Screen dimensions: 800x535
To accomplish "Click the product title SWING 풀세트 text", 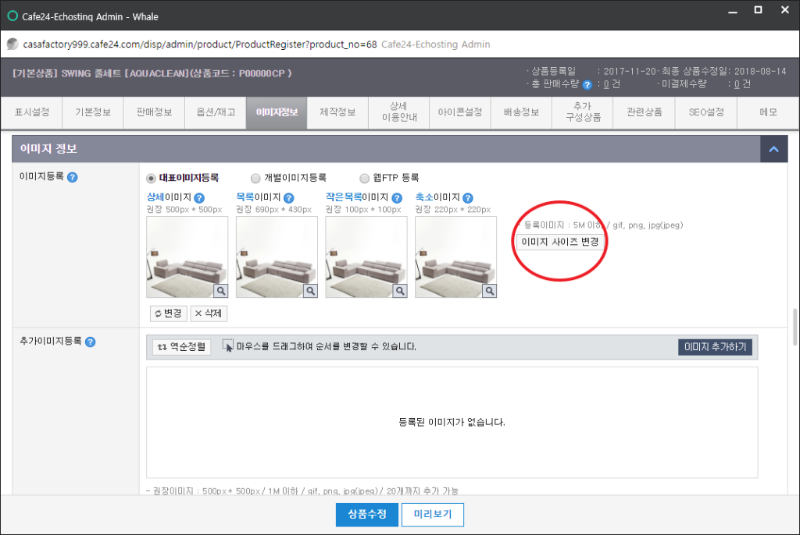I will [152, 73].
